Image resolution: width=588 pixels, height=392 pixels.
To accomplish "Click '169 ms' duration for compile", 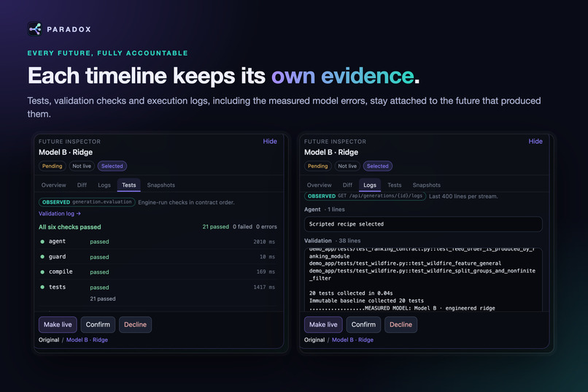I will [x=266, y=272].
